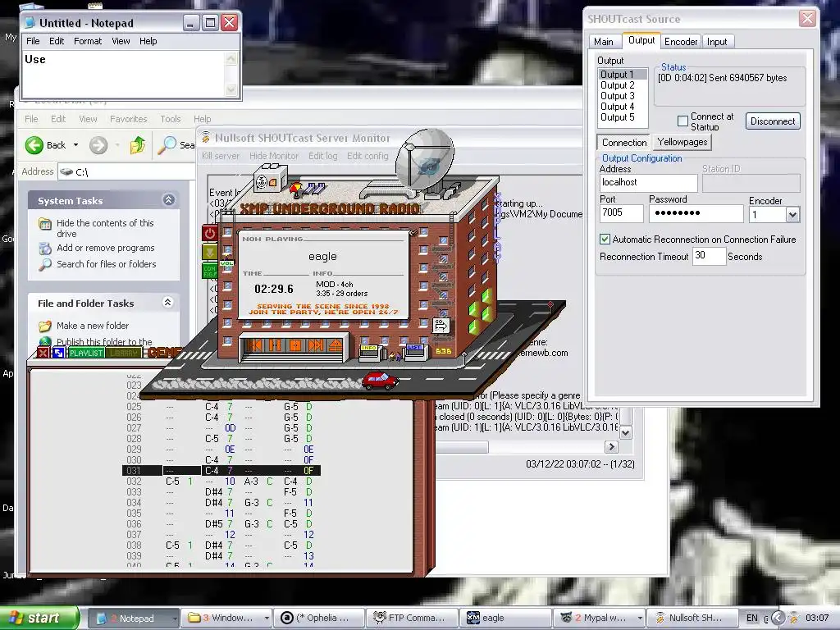Pause playback in XMPlay
840x630 pixels.
pos(275,345)
